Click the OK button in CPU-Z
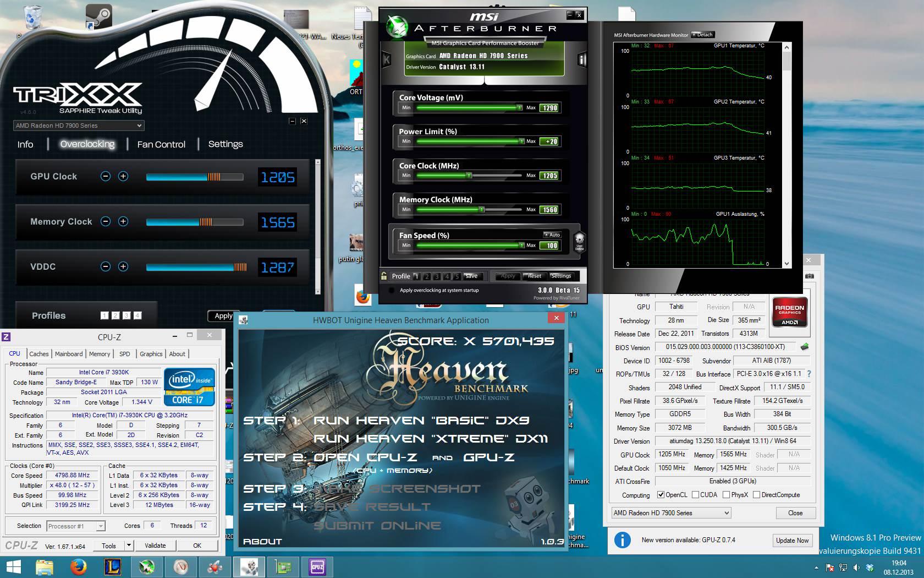Image resolution: width=924 pixels, height=578 pixels. pos(197,546)
